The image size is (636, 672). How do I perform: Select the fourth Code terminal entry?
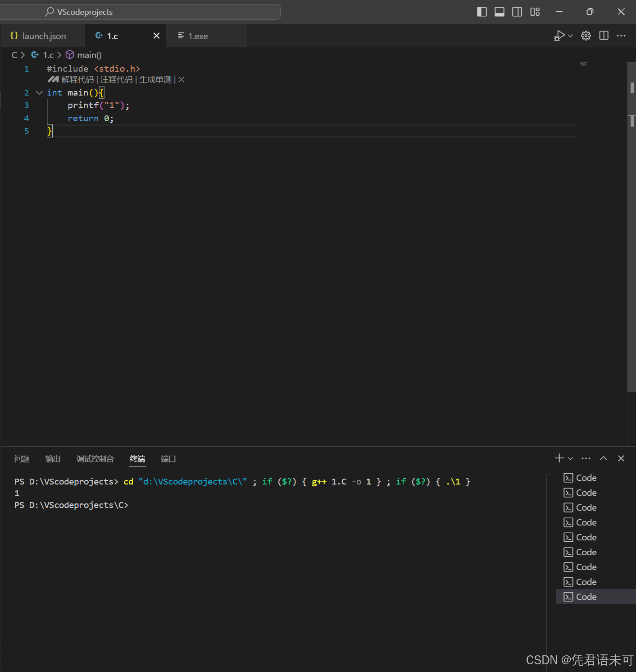(x=596, y=522)
